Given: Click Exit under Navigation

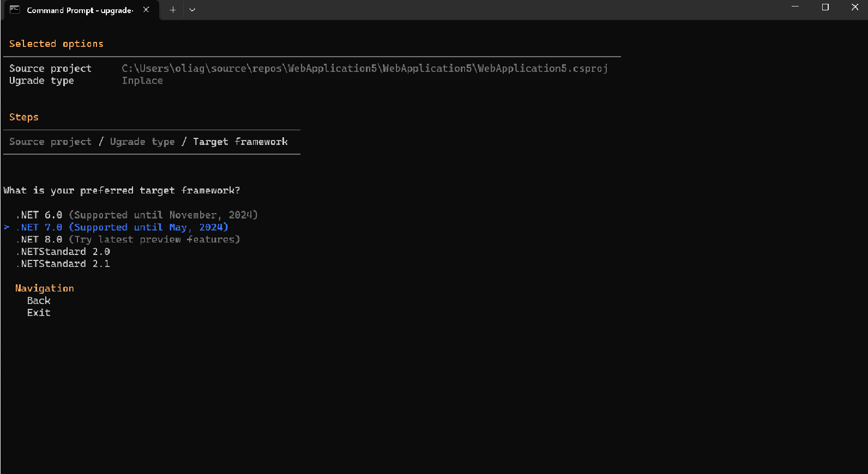Looking at the screenshot, I should pyautogui.click(x=39, y=313).
